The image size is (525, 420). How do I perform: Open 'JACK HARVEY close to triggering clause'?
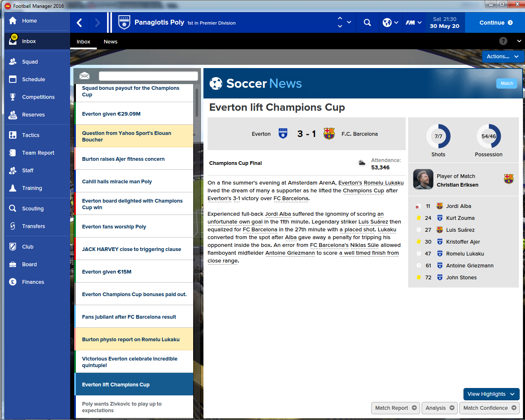tap(134, 249)
